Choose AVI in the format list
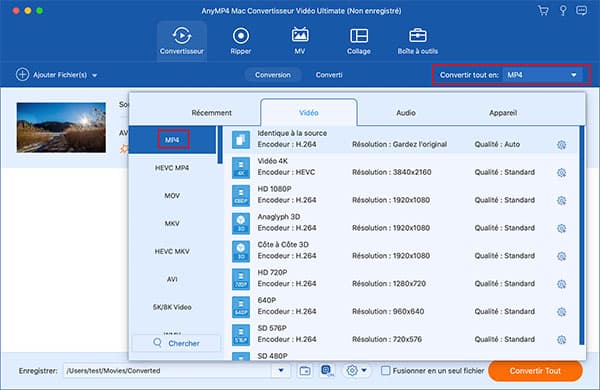 (172, 279)
